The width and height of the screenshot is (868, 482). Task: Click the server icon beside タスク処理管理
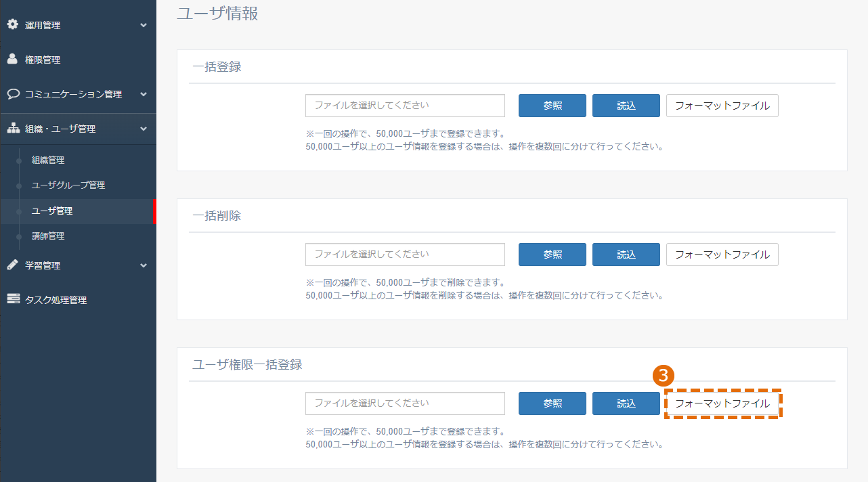(x=13, y=299)
